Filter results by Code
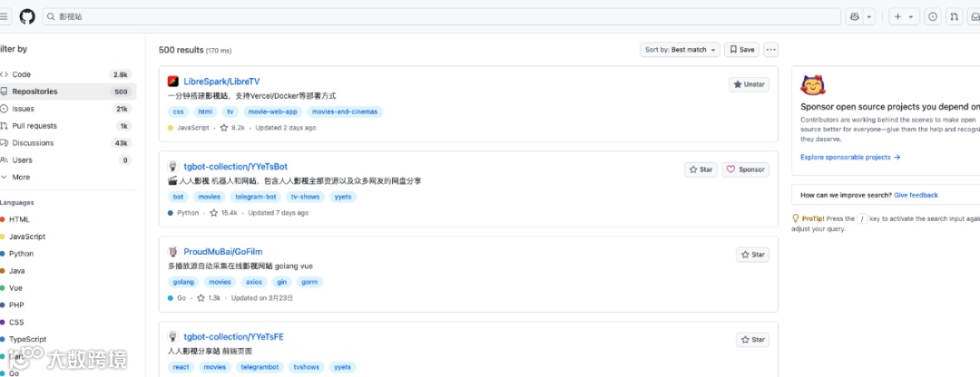The height and width of the screenshot is (377, 980). click(66, 74)
